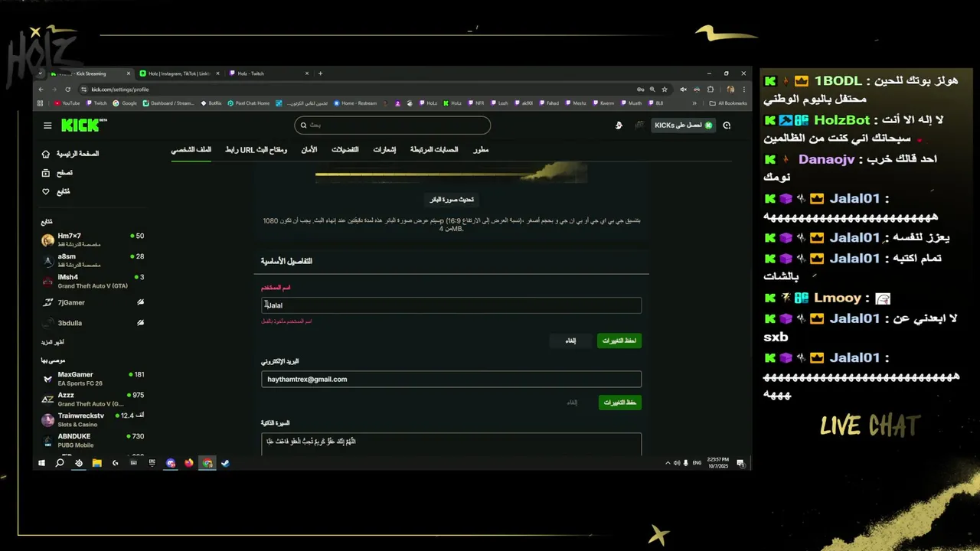Image resolution: width=980 pixels, height=551 pixels.
Task: Go back in the browser
Action: pyautogui.click(x=42, y=90)
